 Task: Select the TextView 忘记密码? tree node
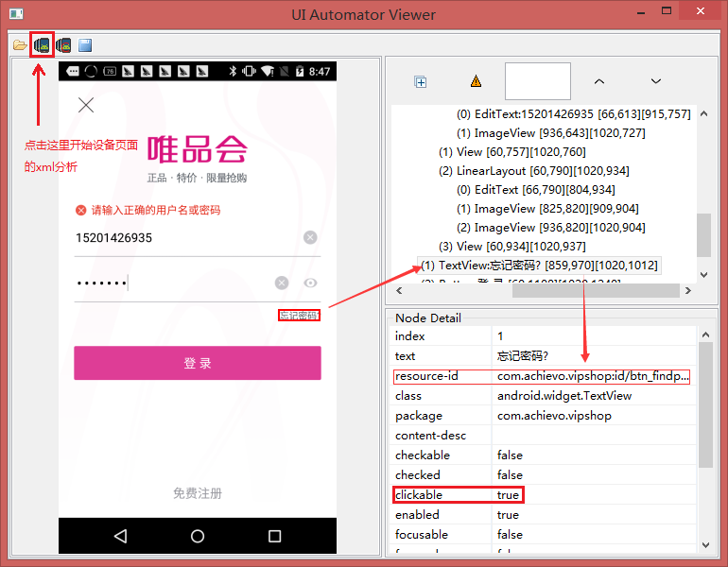tap(540, 265)
